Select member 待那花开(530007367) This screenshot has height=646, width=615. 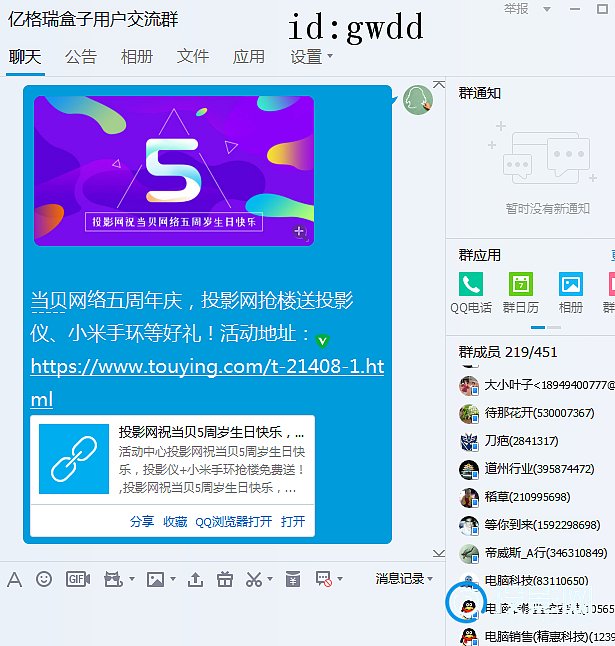click(536, 414)
